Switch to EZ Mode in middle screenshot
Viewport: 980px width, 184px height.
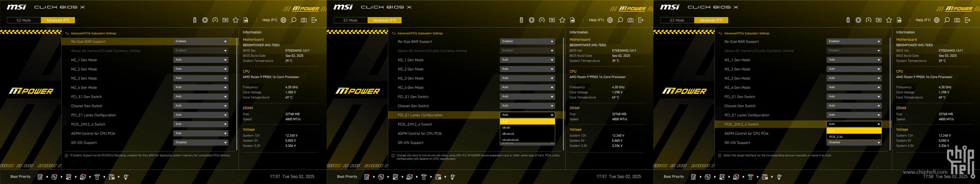click(x=351, y=20)
